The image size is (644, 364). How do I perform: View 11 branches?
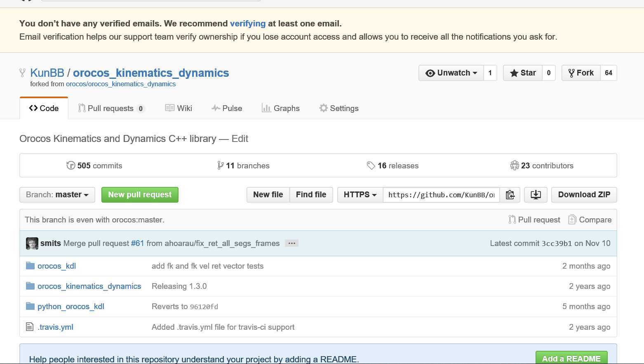coord(243,165)
